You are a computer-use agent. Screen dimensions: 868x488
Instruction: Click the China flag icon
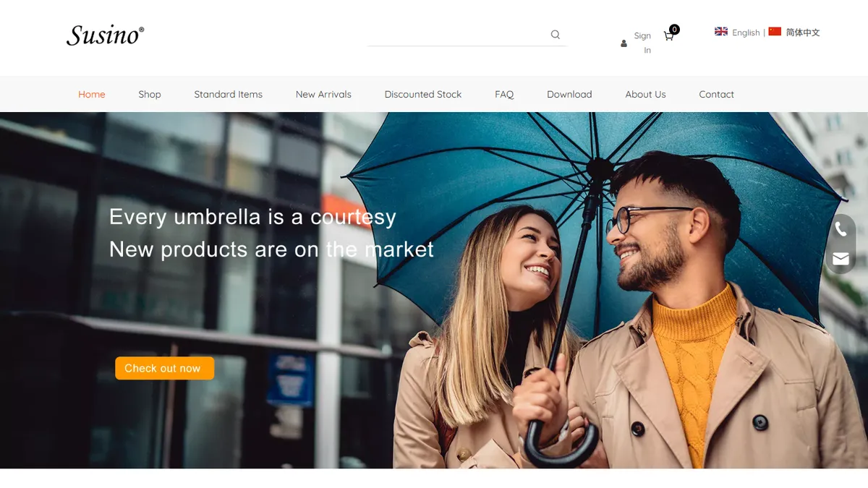775,31
